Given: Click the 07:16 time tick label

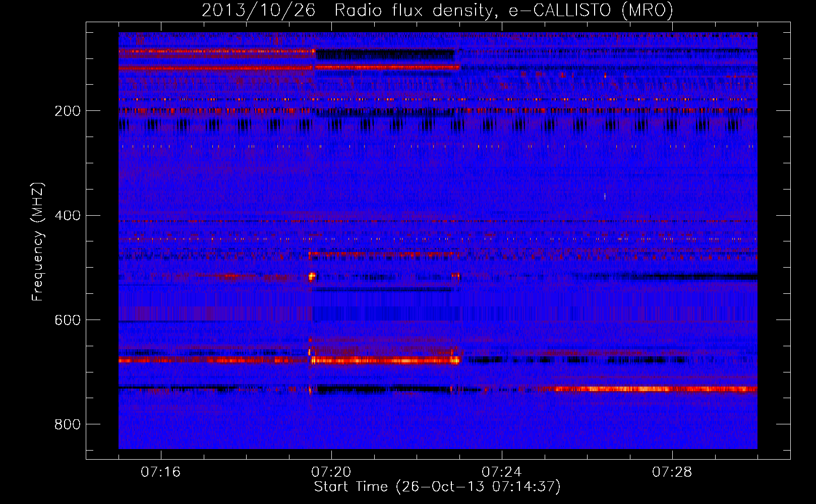Looking at the screenshot, I should 160,472.
